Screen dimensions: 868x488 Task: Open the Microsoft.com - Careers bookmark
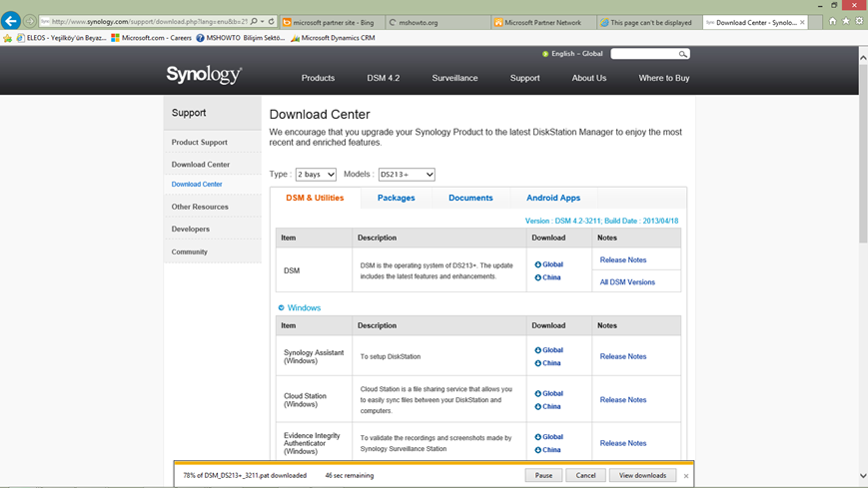[151, 38]
